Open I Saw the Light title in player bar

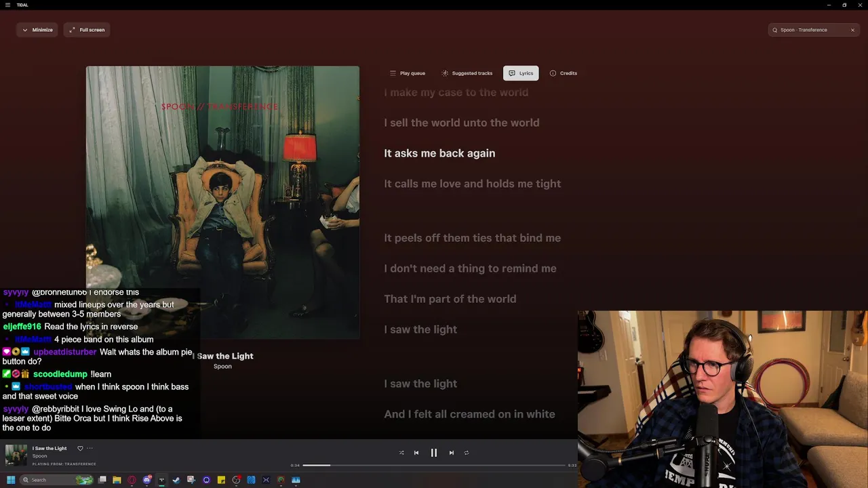point(50,449)
